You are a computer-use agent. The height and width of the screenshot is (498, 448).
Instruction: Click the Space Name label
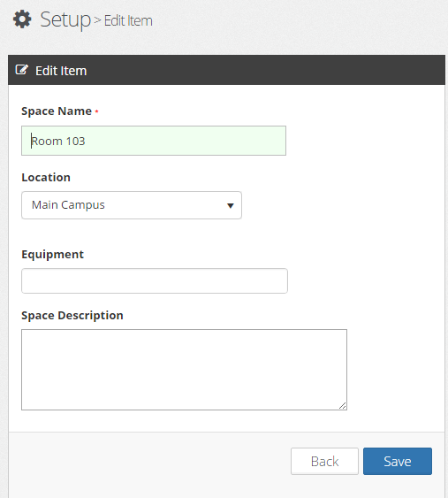tap(57, 111)
